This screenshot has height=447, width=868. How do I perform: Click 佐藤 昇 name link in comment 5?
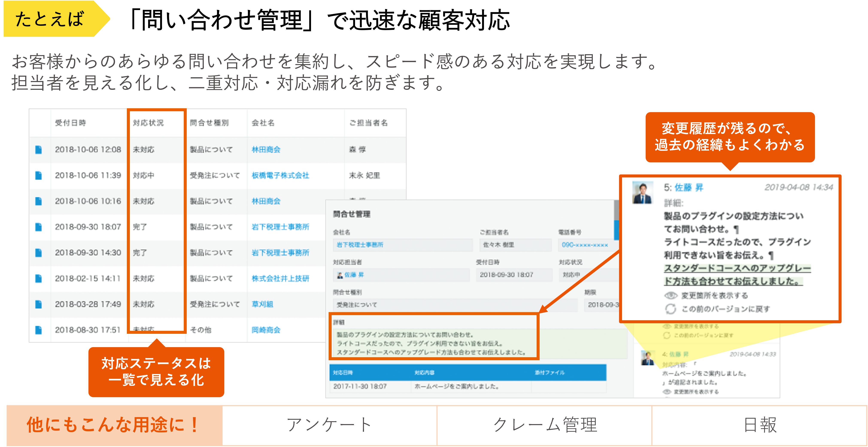click(x=689, y=188)
